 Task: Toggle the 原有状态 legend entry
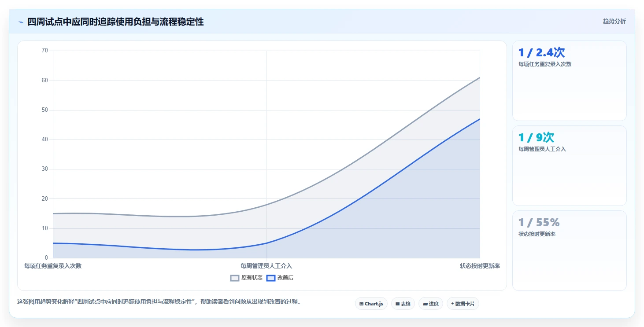pos(246,278)
